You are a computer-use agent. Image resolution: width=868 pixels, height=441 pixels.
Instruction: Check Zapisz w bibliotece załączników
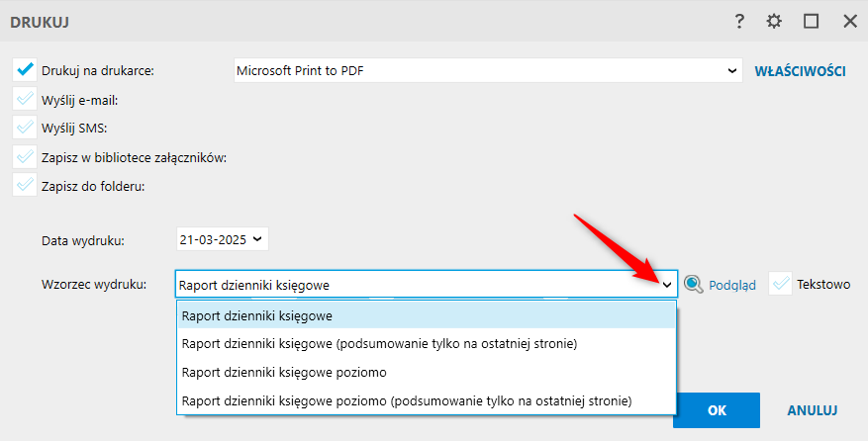click(25, 156)
